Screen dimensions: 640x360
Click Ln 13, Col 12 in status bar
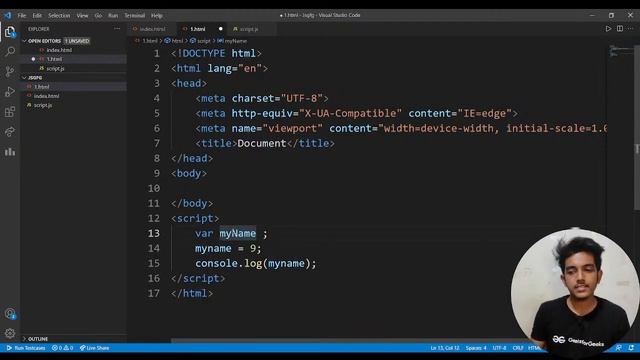(x=444, y=348)
